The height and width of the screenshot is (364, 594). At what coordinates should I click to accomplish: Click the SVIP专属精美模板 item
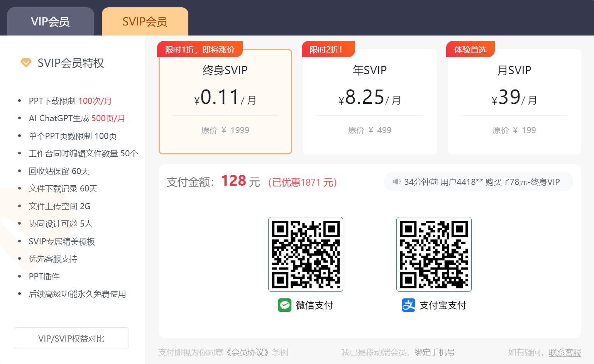62,242
